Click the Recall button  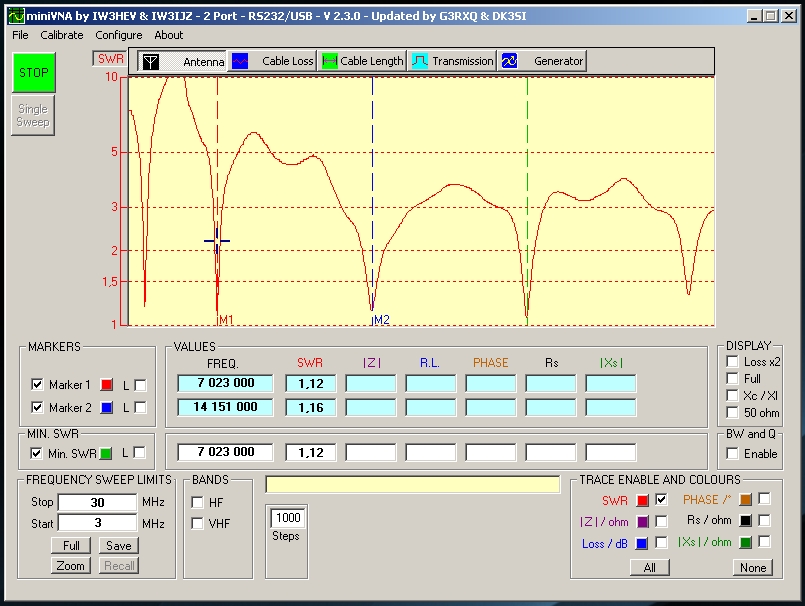click(x=119, y=565)
